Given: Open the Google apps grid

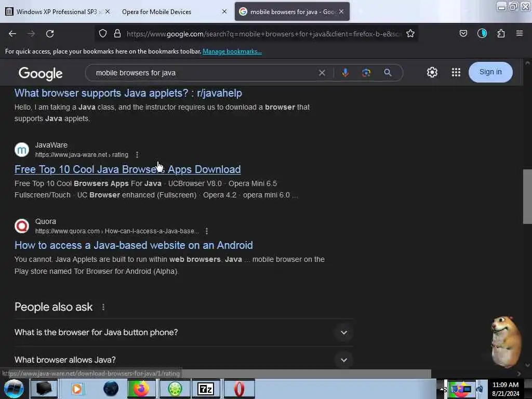Looking at the screenshot, I should tap(456, 72).
